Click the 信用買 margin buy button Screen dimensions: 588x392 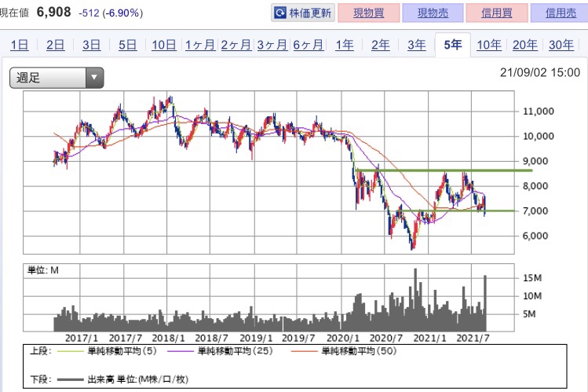click(497, 13)
